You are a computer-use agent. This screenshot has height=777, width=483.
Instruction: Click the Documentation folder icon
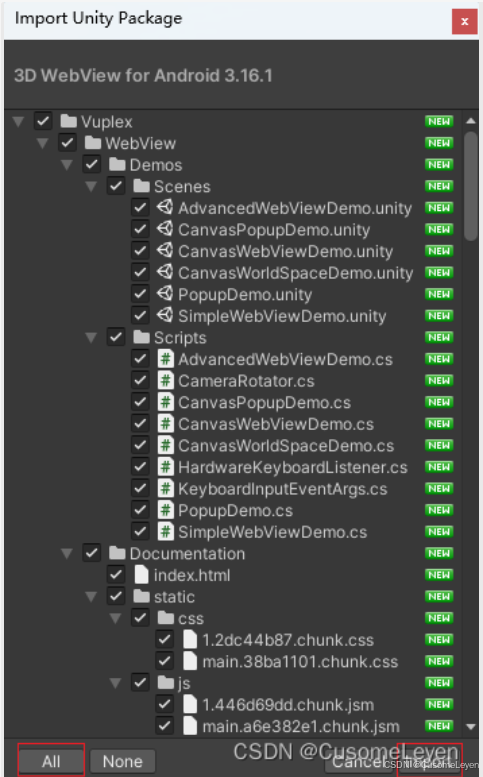point(117,553)
